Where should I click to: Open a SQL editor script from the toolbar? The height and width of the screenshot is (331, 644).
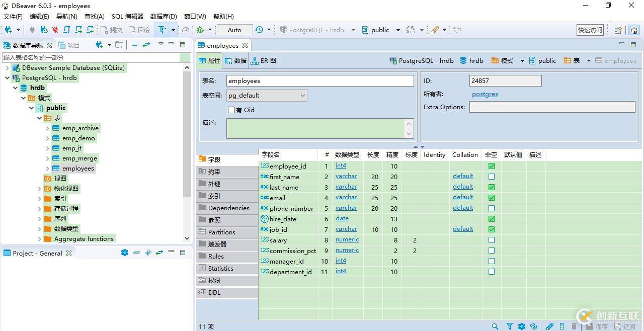coord(66,30)
